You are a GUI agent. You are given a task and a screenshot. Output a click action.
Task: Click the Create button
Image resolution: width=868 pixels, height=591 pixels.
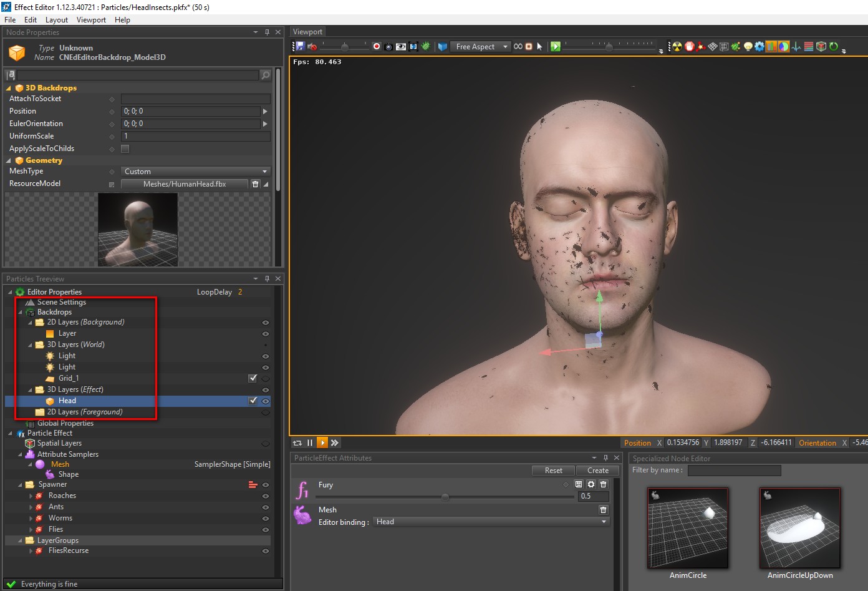[x=598, y=471]
